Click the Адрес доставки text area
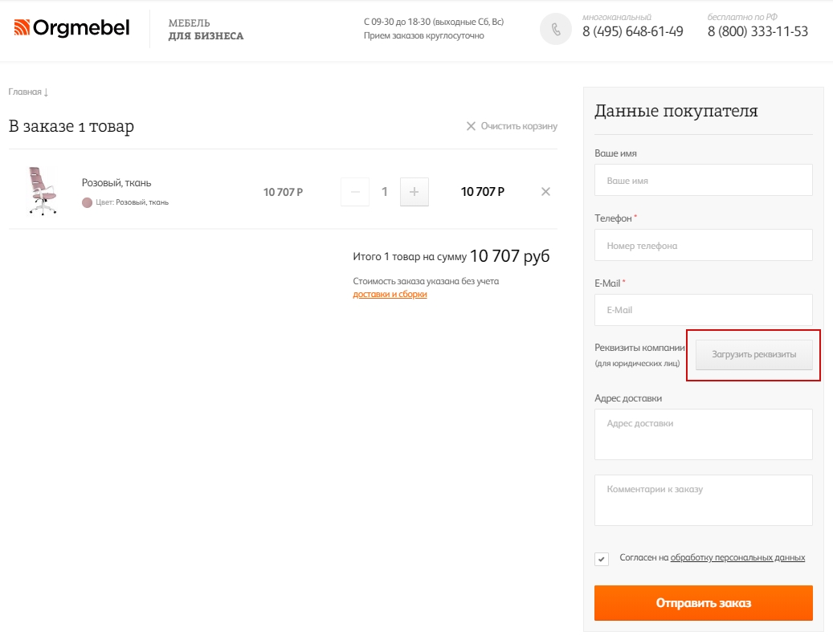The image size is (833, 644). coord(704,434)
